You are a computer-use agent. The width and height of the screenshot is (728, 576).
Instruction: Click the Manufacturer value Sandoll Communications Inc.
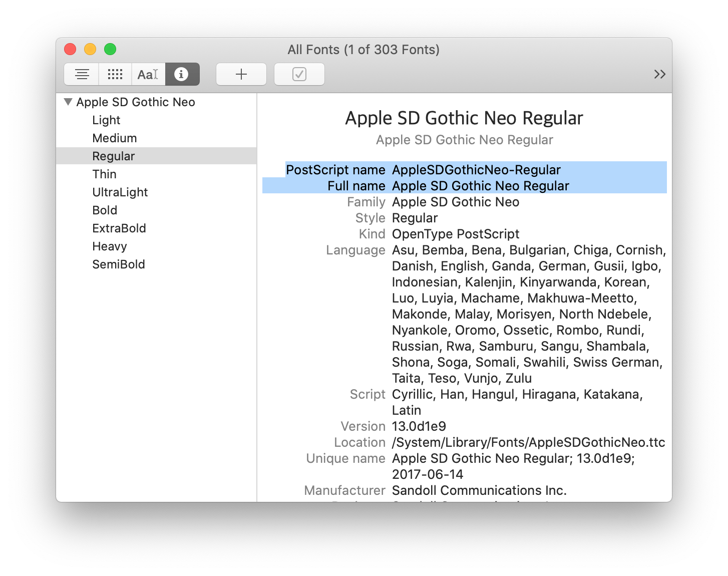point(479,490)
